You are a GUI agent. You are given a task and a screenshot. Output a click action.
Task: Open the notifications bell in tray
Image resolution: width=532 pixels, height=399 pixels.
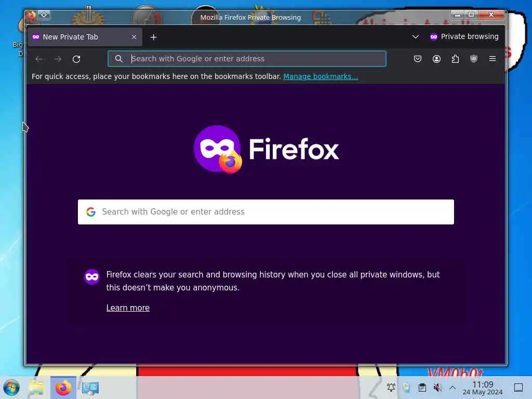[391, 387]
